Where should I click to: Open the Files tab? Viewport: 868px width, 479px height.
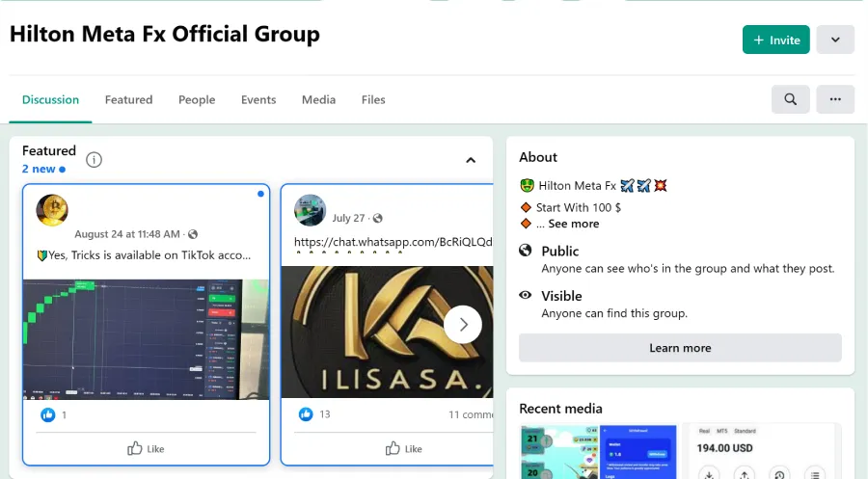coord(373,99)
